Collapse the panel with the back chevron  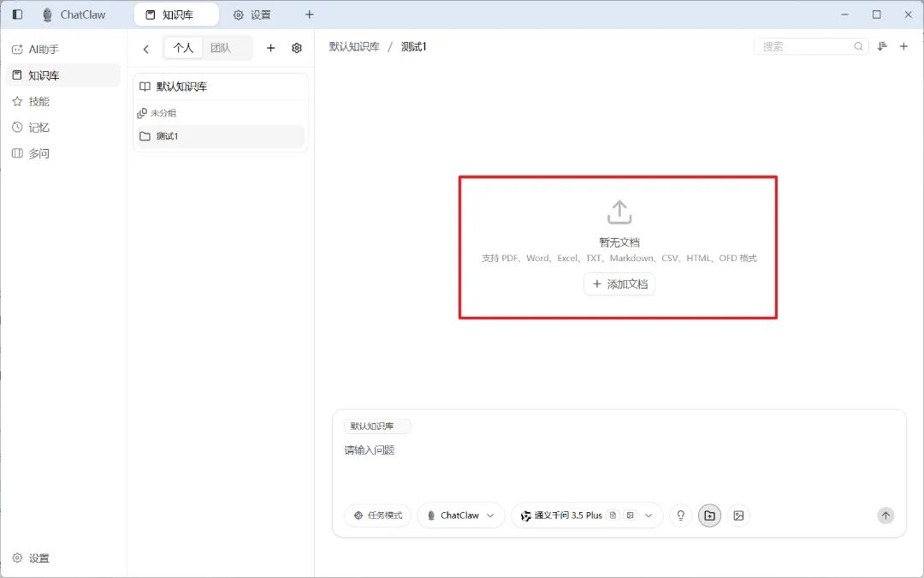pos(145,49)
